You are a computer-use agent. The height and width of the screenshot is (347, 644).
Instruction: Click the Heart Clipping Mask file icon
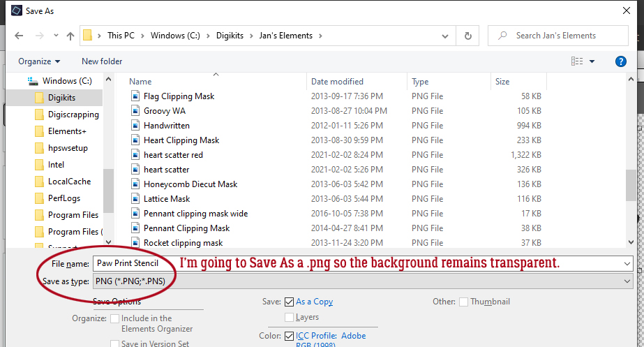point(135,140)
